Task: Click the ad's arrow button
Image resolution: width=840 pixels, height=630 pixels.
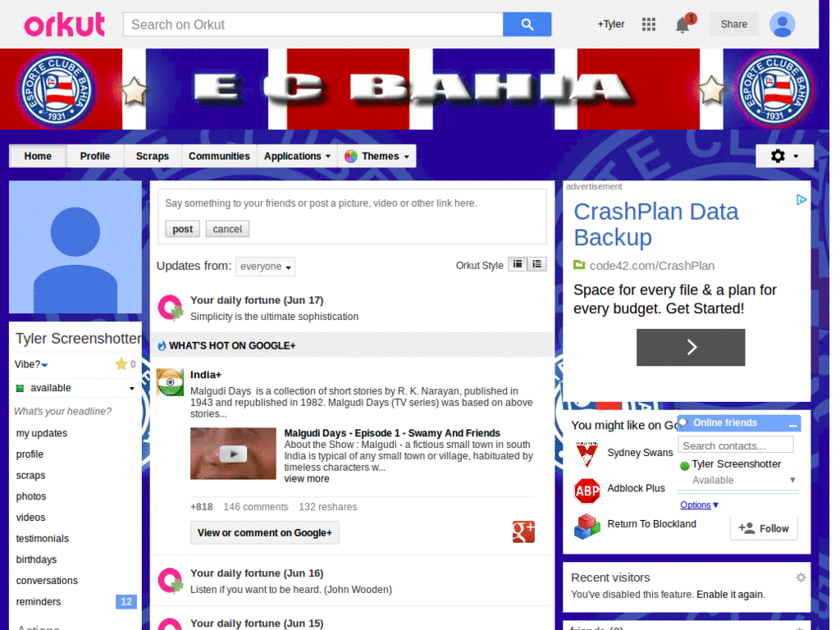Action: [x=691, y=347]
